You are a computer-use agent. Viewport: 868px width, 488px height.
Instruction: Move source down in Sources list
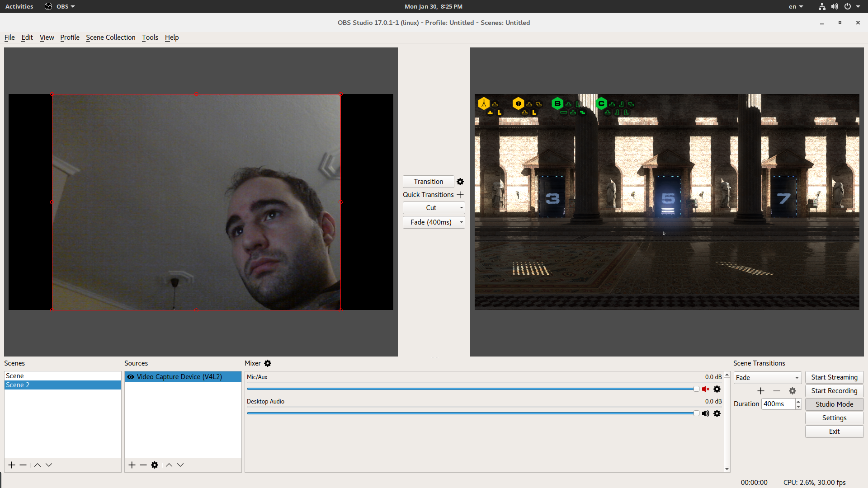click(180, 465)
